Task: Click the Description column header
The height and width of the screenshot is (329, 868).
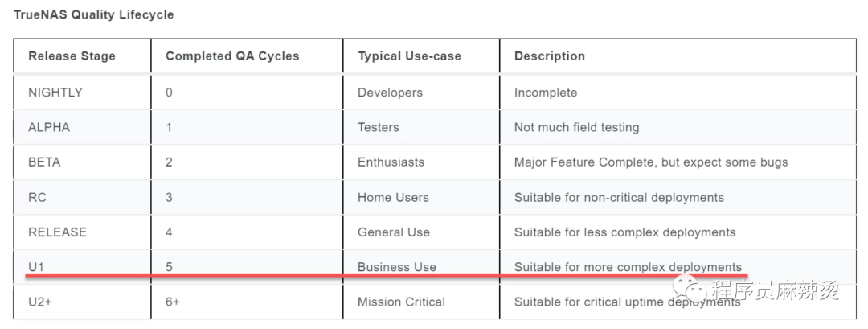Action: [550, 56]
